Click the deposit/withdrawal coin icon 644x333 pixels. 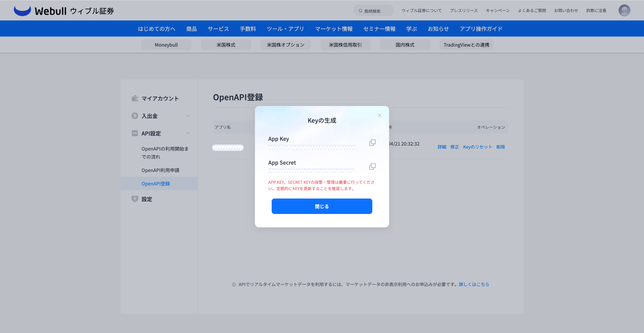pyautogui.click(x=135, y=116)
